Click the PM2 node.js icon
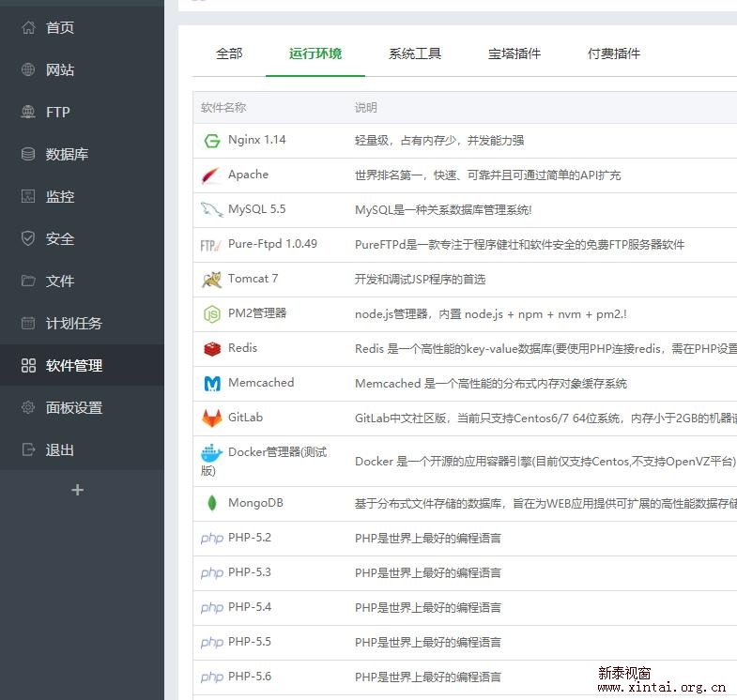The height and width of the screenshot is (700, 737). point(212,313)
